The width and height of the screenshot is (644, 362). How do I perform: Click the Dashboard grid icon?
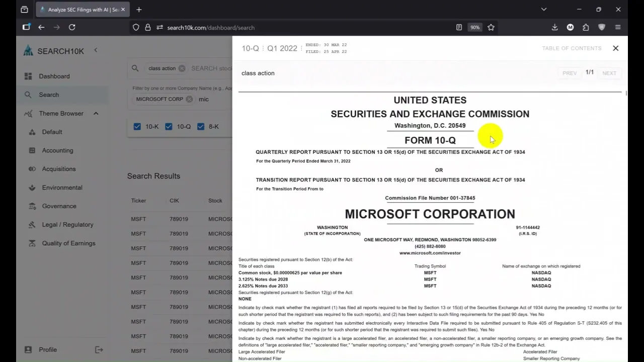(x=28, y=76)
